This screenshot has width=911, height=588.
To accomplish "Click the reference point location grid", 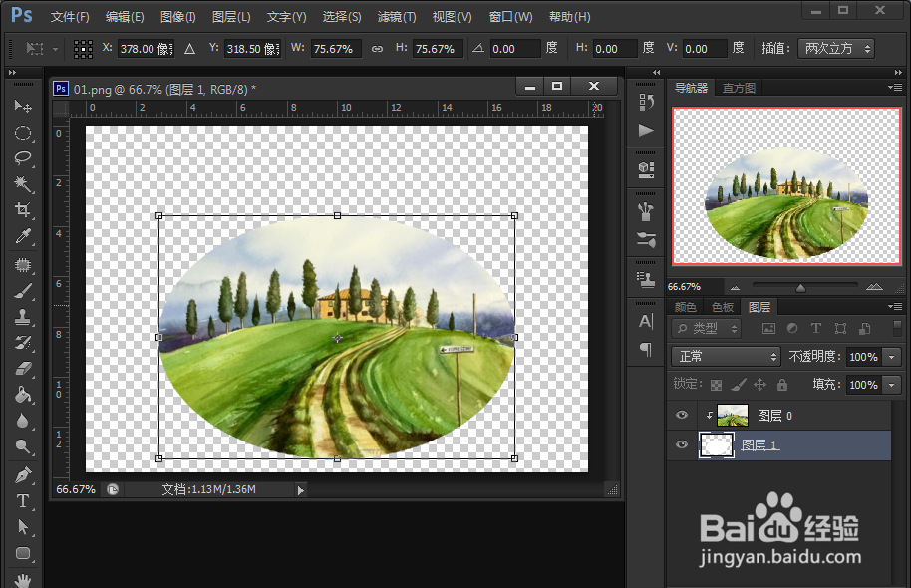I will coord(83,49).
